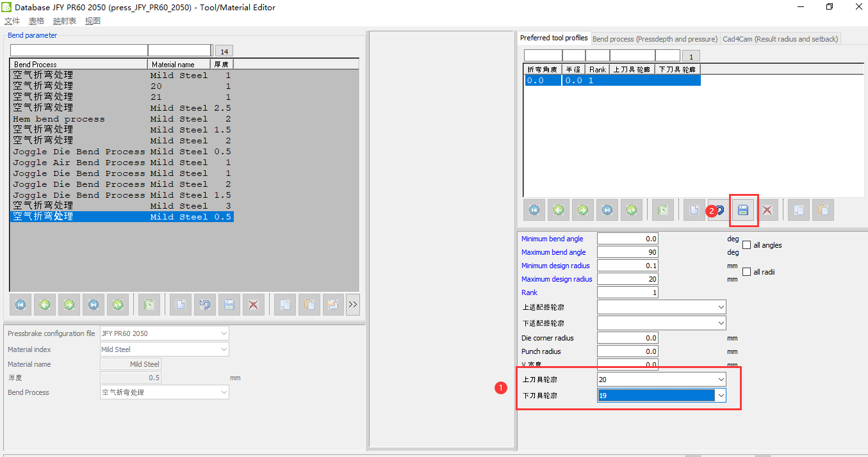The height and width of the screenshot is (457, 868).
Task: Click copy icon in Bend parameter toolbar
Action: 285,305
